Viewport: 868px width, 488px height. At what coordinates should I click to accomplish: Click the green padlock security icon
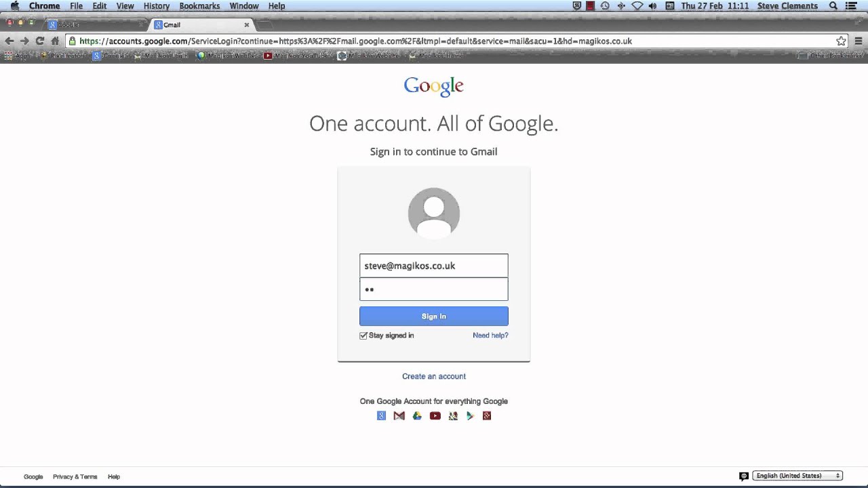[73, 41]
